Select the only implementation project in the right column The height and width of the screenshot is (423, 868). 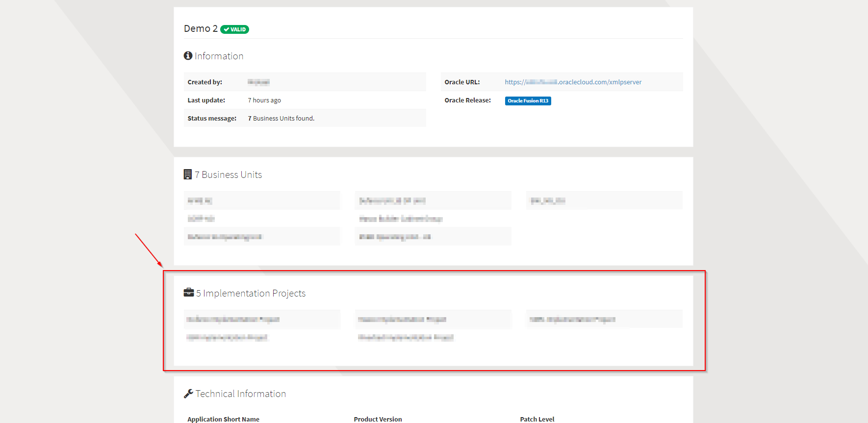pyautogui.click(x=572, y=320)
